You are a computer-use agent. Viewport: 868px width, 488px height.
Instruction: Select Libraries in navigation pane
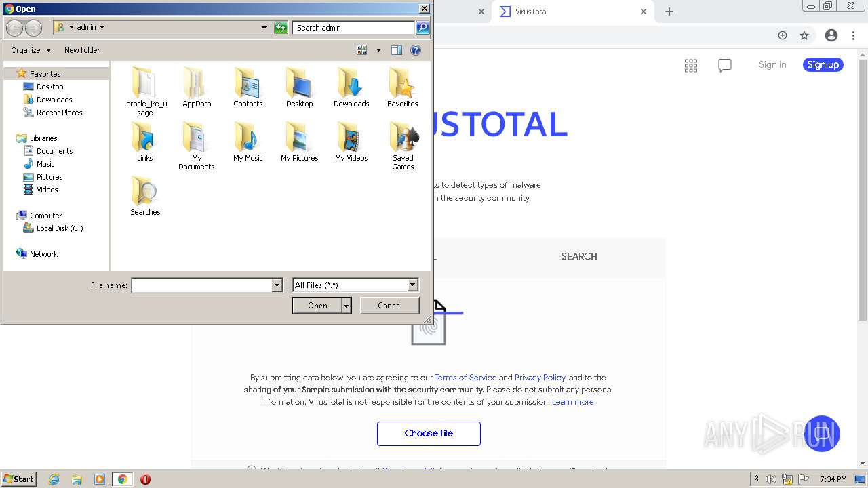pyautogui.click(x=43, y=138)
